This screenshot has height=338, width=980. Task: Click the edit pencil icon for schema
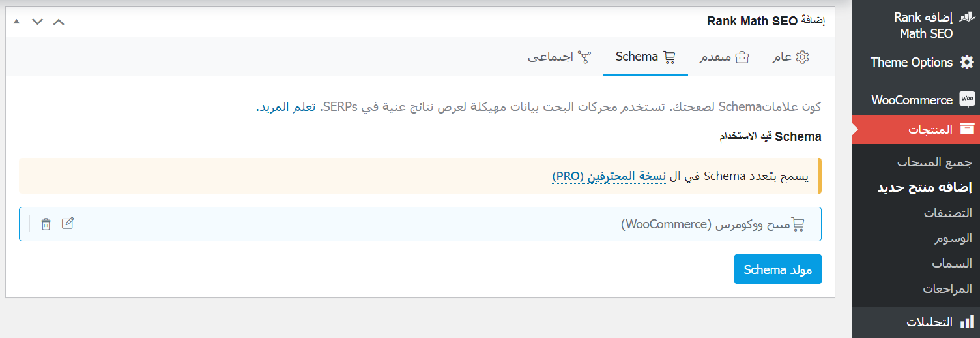click(x=68, y=224)
